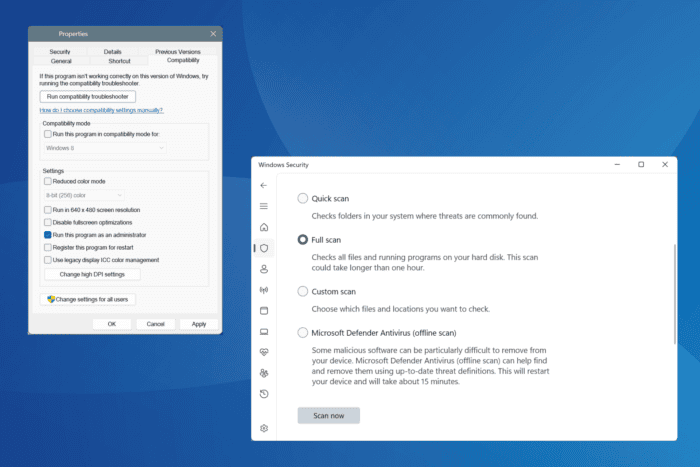Click Run compatibility troubleshooter

(x=88, y=96)
